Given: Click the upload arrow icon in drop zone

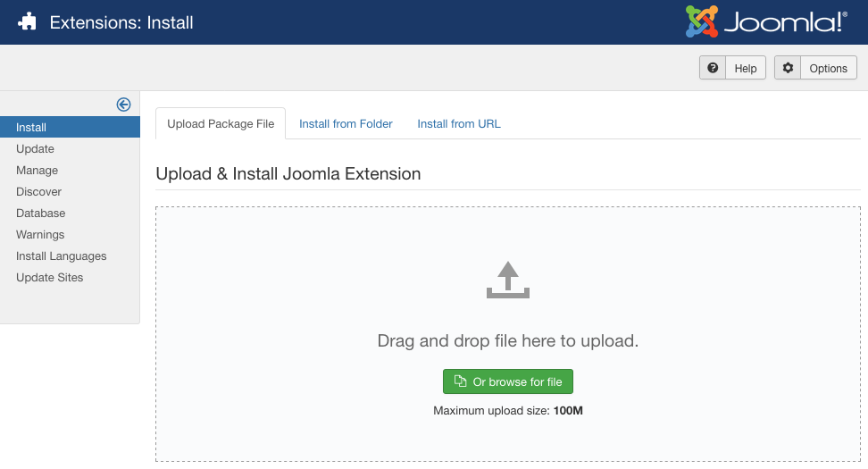Looking at the screenshot, I should (507, 280).
